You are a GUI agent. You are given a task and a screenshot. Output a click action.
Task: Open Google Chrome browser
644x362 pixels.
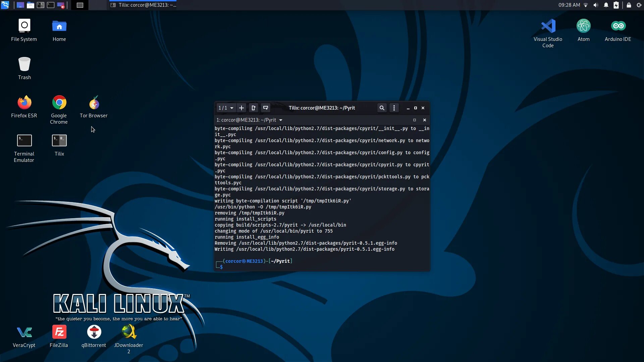tap(59, 103)
